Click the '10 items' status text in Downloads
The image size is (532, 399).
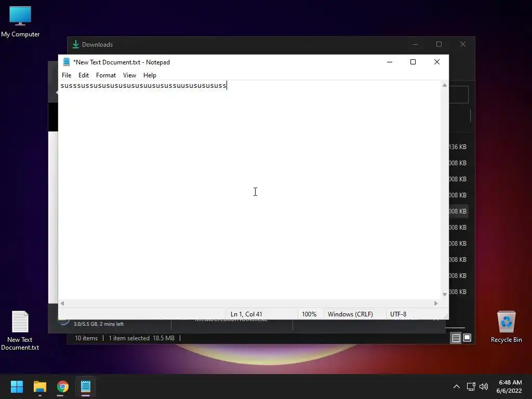click(x=86, y=338)
